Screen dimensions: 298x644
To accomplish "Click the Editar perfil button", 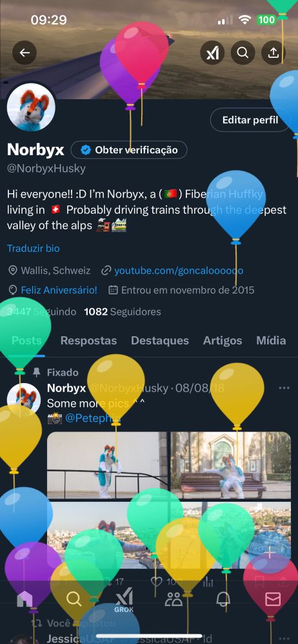I will tap(250, 120).
